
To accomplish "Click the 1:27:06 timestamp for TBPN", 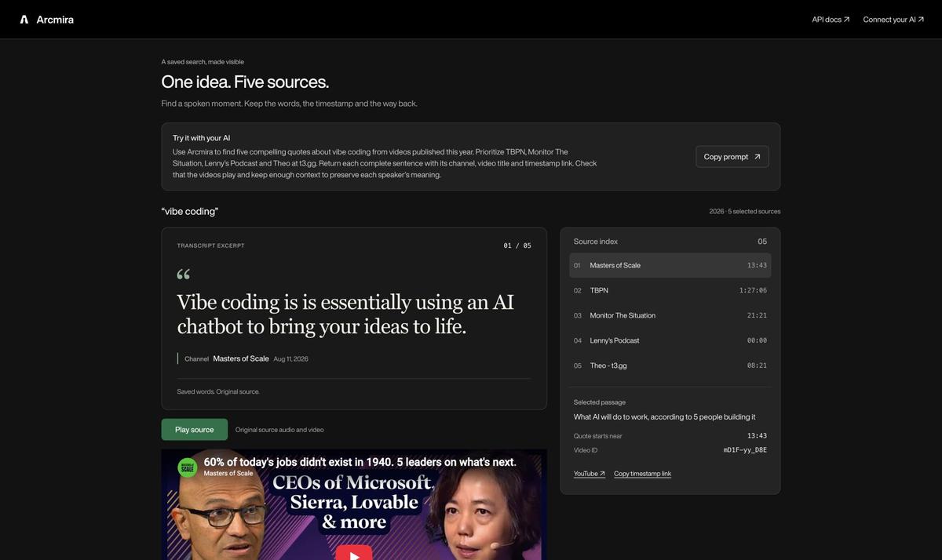I will (x=753, y=290).
